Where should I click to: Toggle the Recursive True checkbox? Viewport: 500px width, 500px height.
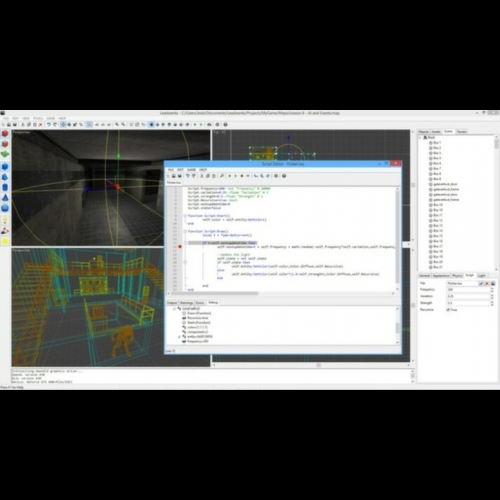tap(448, 310)
